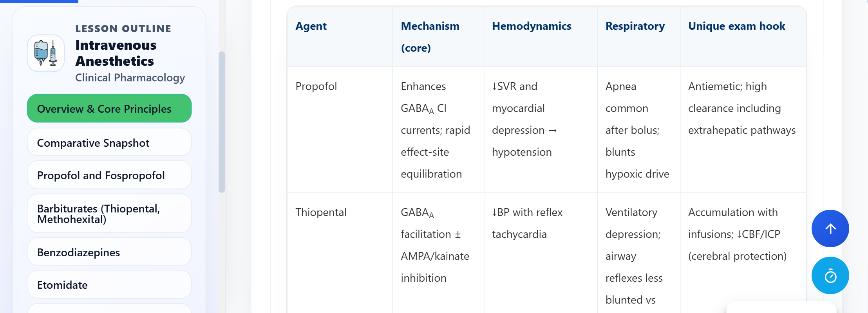This screenshot has height=313, width=868.
Task: Select Barbiturates (Thiopental, Methohexital) item
Action: pos(109,214)
